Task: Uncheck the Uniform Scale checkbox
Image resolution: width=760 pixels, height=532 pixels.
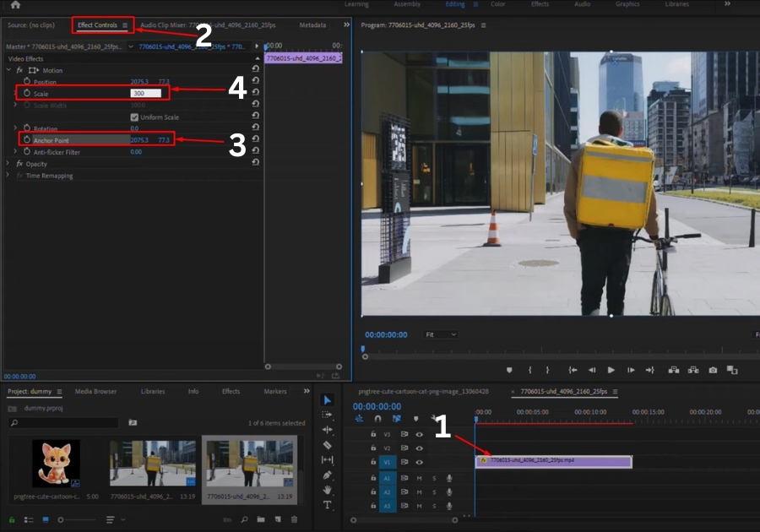Action: pos(134,117)
